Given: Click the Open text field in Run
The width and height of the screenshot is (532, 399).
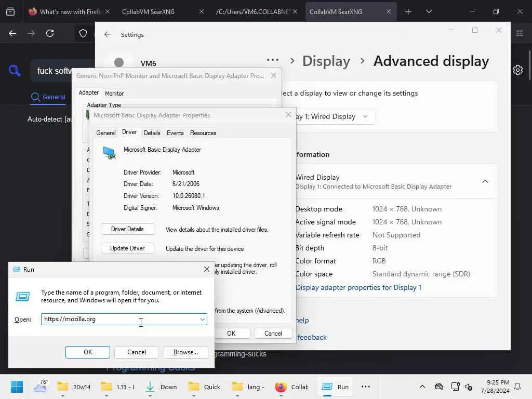Looking at the screenshot, I should 124,319.
